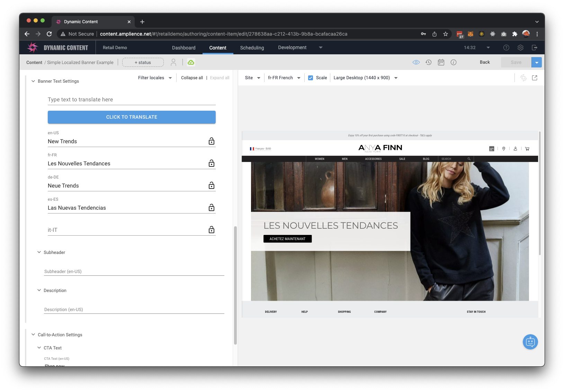This screenshot has height=392, width=564.
Task: Switch to the Scheduling tab
Action: 252,48
